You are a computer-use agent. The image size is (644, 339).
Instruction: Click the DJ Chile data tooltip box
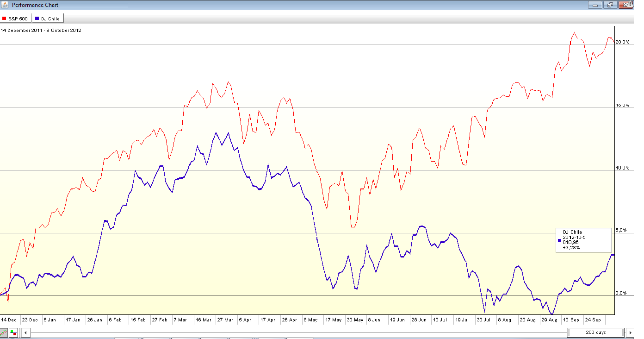click(583, 240)
